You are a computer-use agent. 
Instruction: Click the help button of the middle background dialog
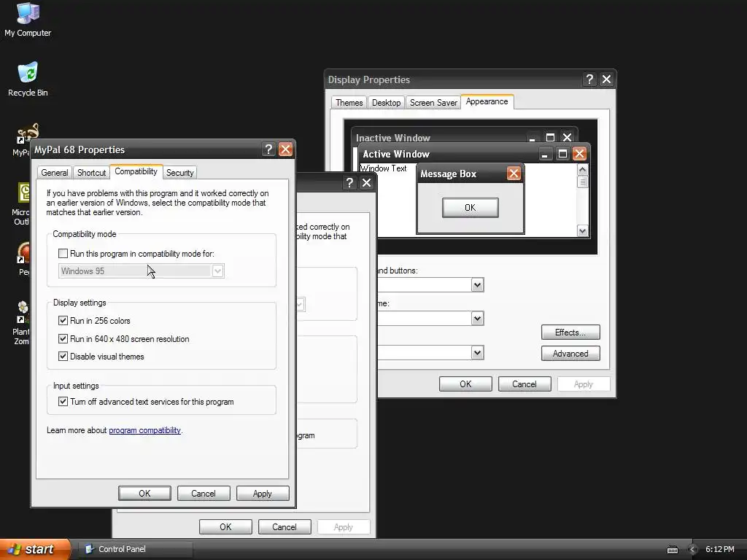pos(349,183)
